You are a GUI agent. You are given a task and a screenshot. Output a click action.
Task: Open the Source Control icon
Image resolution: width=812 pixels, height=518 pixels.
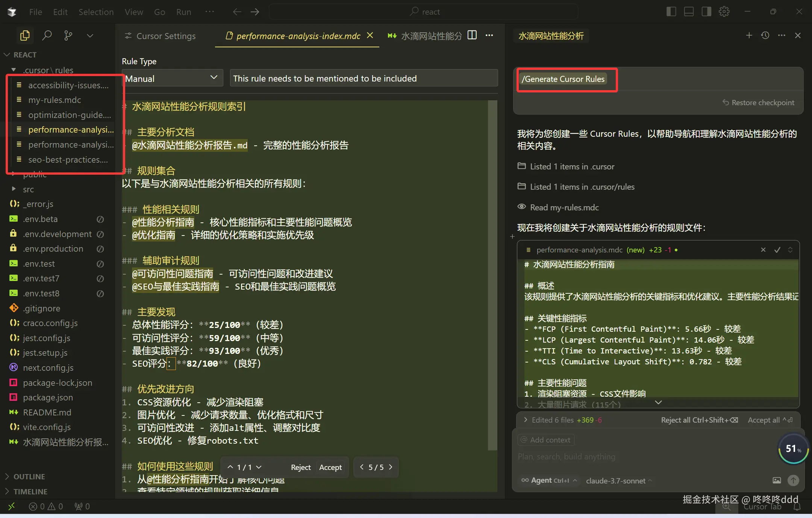point(68,36)
